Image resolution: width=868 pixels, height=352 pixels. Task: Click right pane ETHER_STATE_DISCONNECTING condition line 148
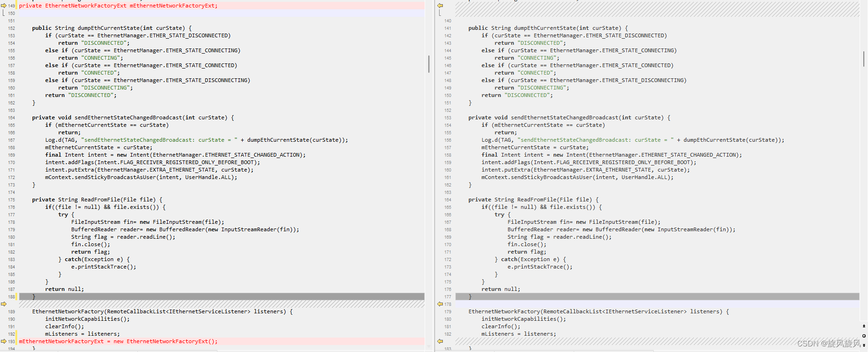(584, 80)
